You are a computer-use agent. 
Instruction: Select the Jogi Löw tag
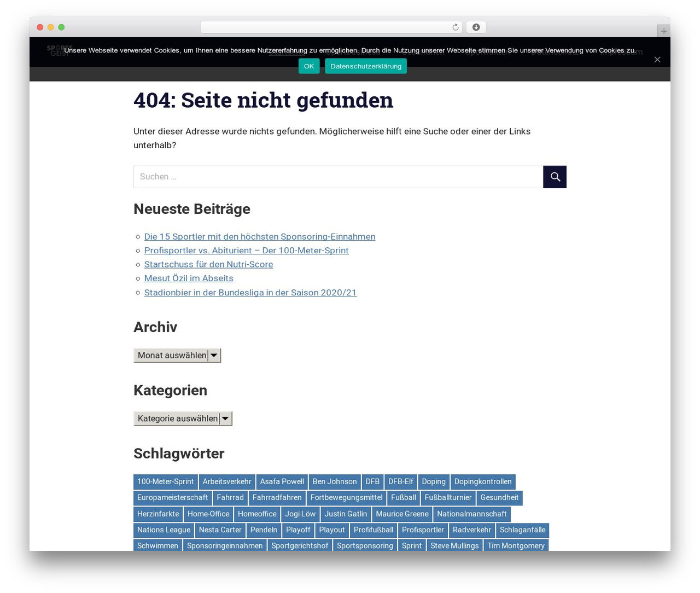coord(300,514)
